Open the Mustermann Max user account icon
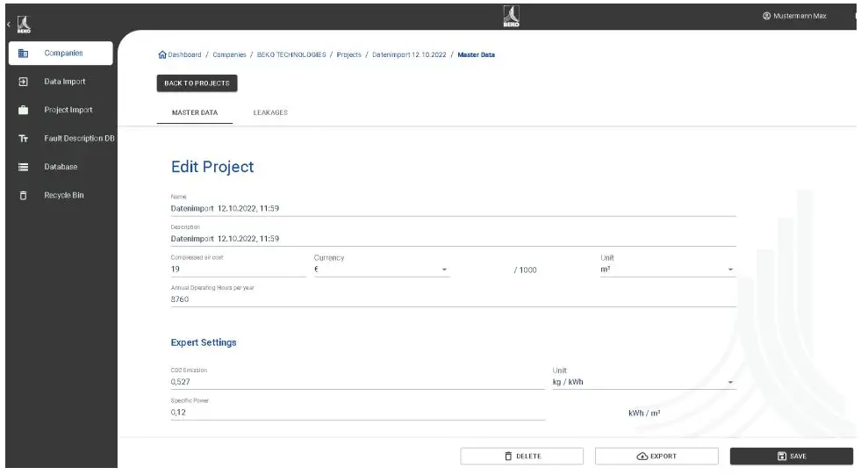The width and height of the screenshot is (868, 475). click(766, 16)
